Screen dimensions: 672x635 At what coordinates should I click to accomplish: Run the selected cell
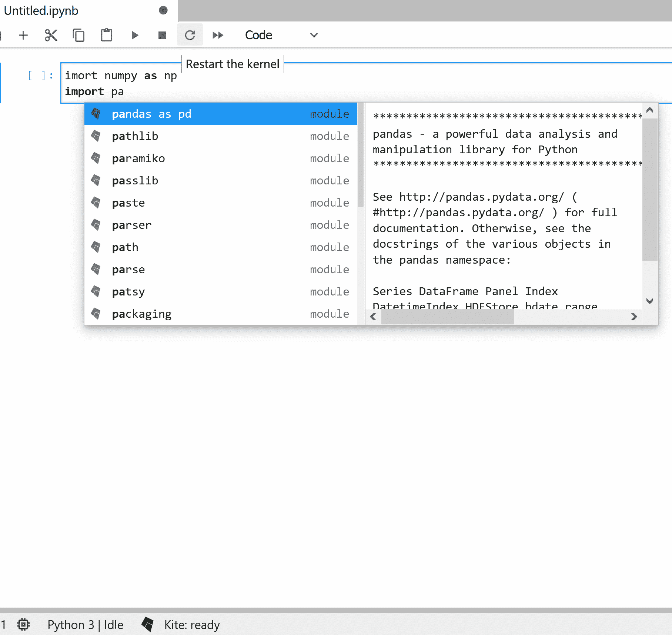pyautogui.click(x=135, y=35)
